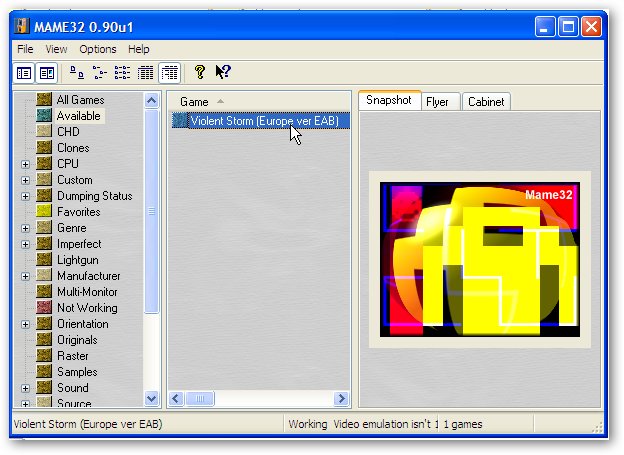Toggle the screenshot pane toolbar button
624x455 pixels.
tap(47, 73)
